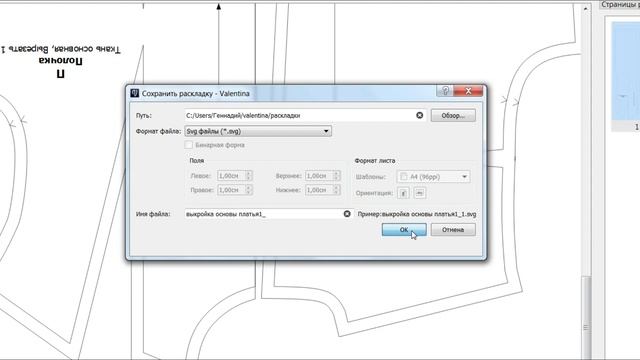Click OK to save the layout
Image resolution: width=640 pixels, height=360 pixels.
404,229
